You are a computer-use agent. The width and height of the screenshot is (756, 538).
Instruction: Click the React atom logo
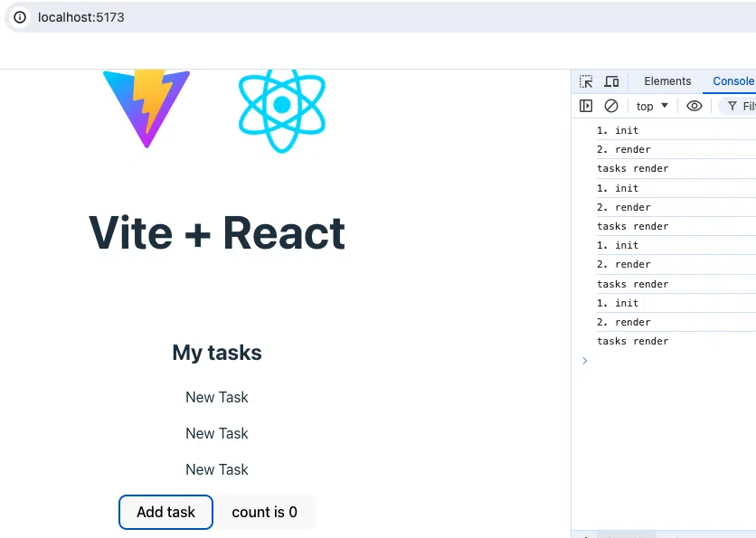click(282, 110)
